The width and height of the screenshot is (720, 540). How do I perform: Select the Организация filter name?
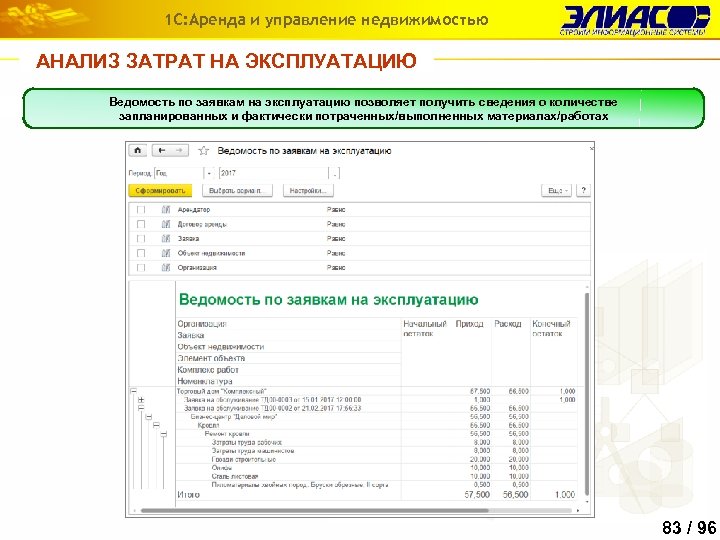click(x=197, y=267)
